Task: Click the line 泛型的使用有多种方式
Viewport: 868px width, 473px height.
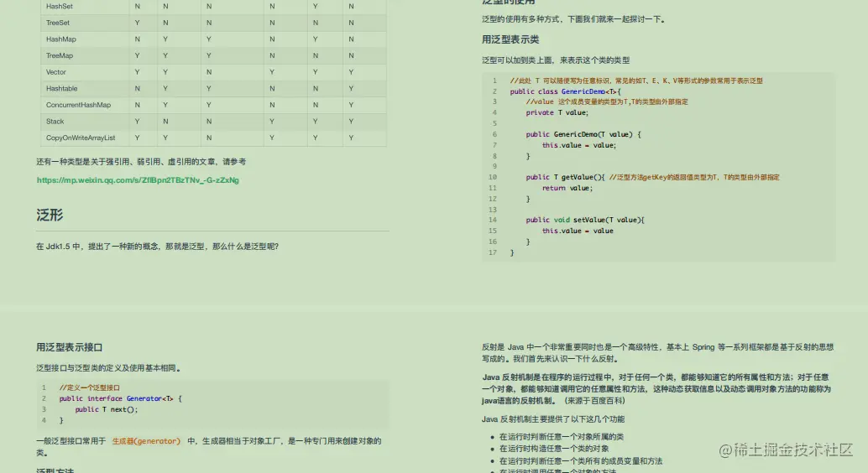Action: pyautogui.click(x=573, y=18)
